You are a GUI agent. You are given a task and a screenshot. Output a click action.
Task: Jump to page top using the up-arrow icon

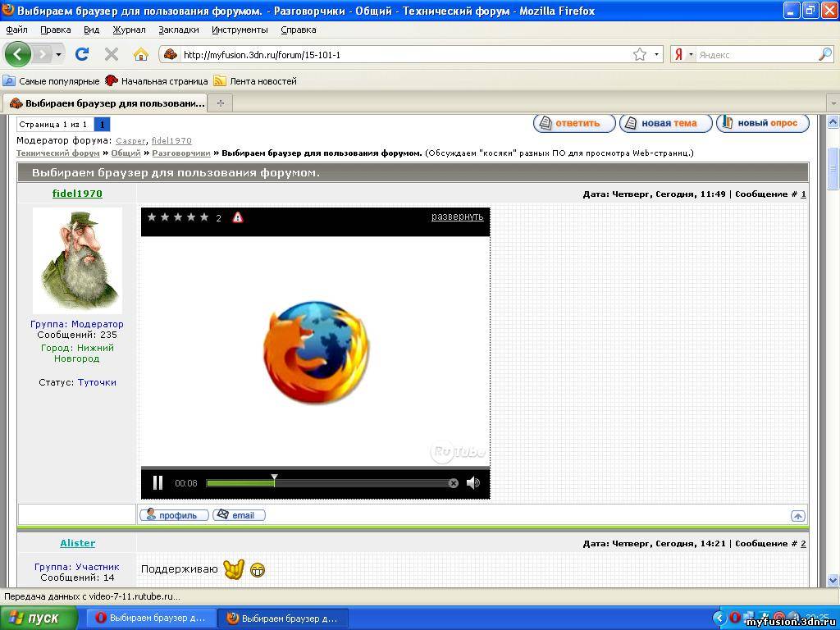[x=797, y=516]
